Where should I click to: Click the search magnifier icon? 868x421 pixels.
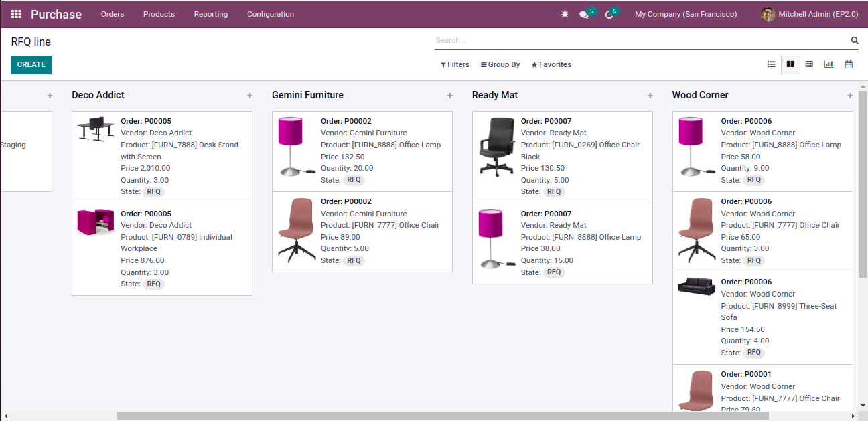pyautogui.click(x=855, y=40)
